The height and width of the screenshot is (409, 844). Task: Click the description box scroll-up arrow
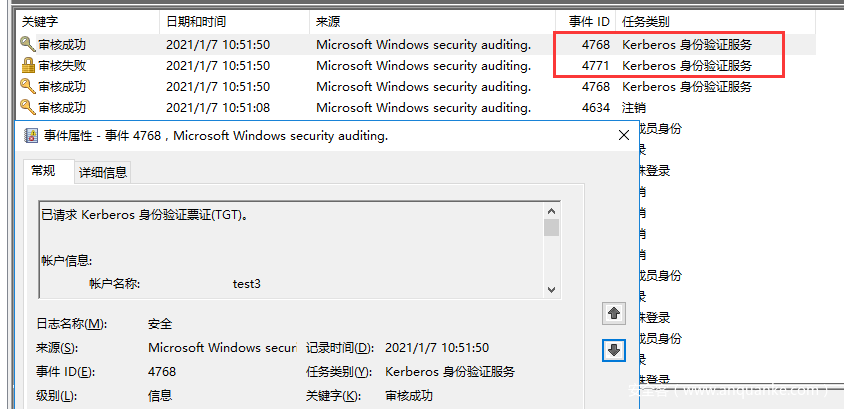pos(551,210)
